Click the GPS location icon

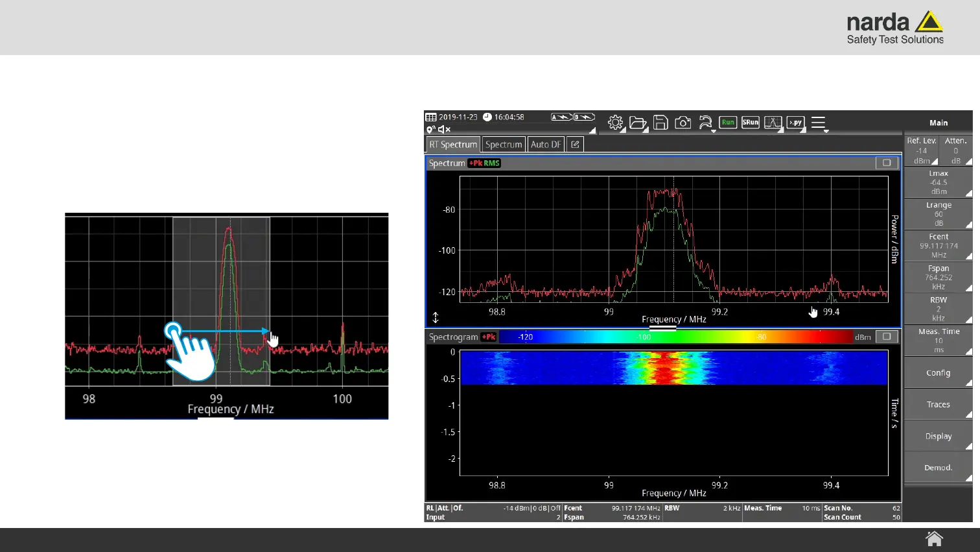(430, 130)
